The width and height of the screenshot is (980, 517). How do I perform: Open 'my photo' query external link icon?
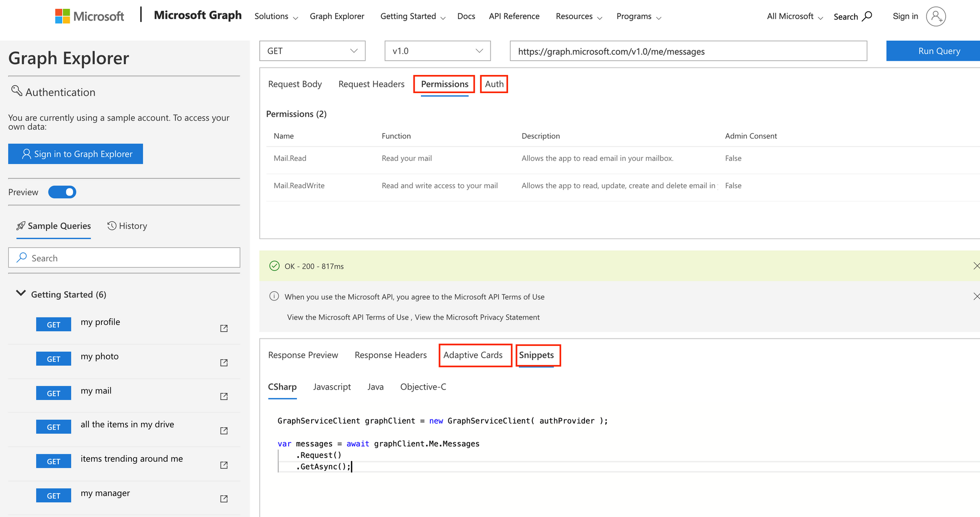pyautogui.click(x=224, y=363)
